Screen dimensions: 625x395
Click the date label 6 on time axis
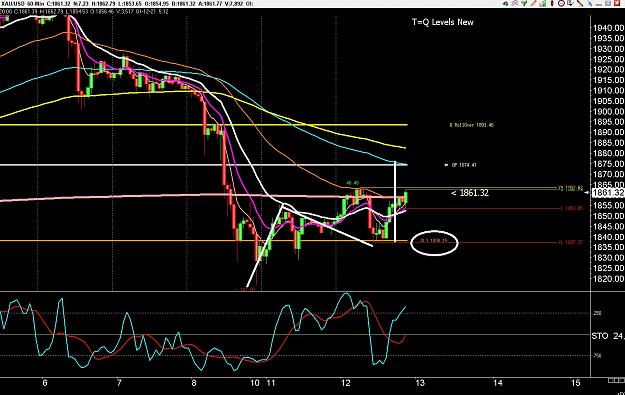[x=45, y=383]
